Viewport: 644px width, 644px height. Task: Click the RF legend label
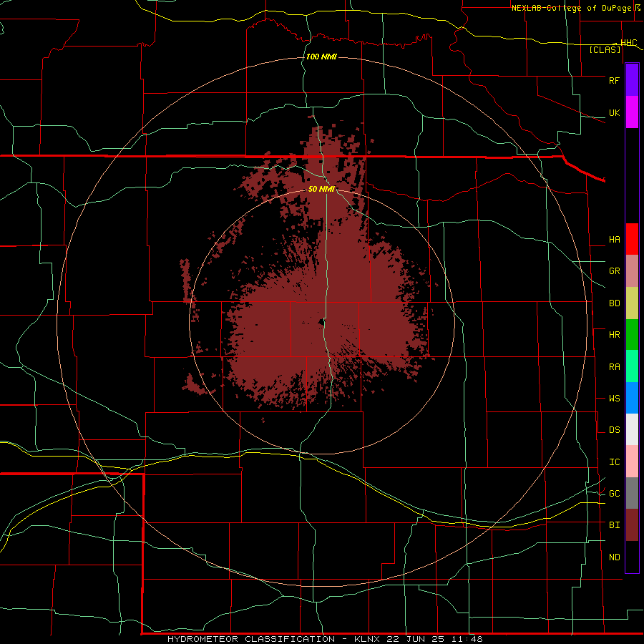(615, 80)
